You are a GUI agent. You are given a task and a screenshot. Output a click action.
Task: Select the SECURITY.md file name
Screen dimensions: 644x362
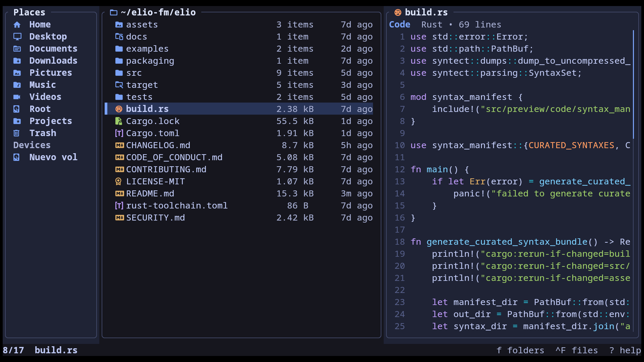point(155,218)
